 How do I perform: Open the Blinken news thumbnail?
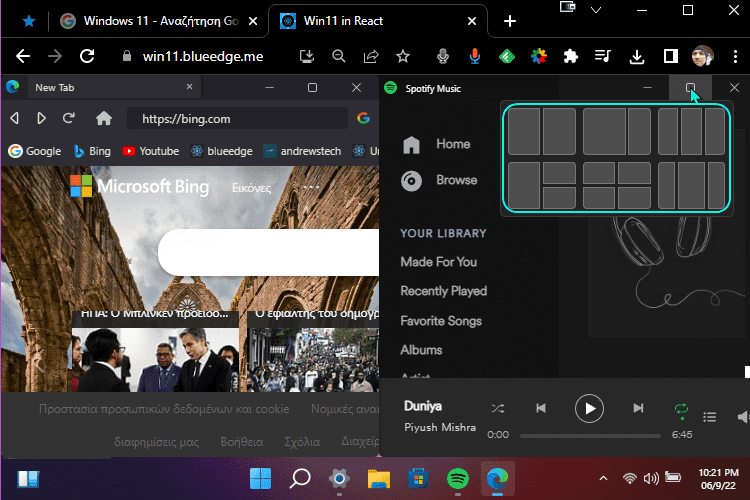(x=155, y=360)
